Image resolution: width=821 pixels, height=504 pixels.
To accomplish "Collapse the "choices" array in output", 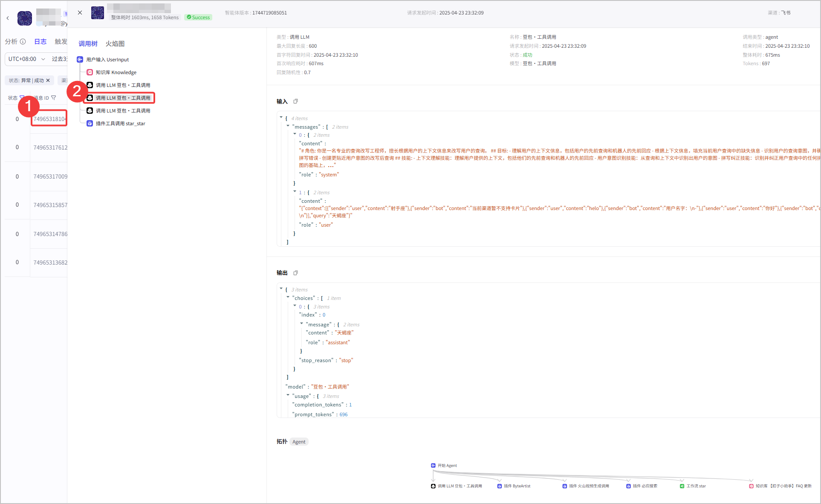I will tap(288, 297).
